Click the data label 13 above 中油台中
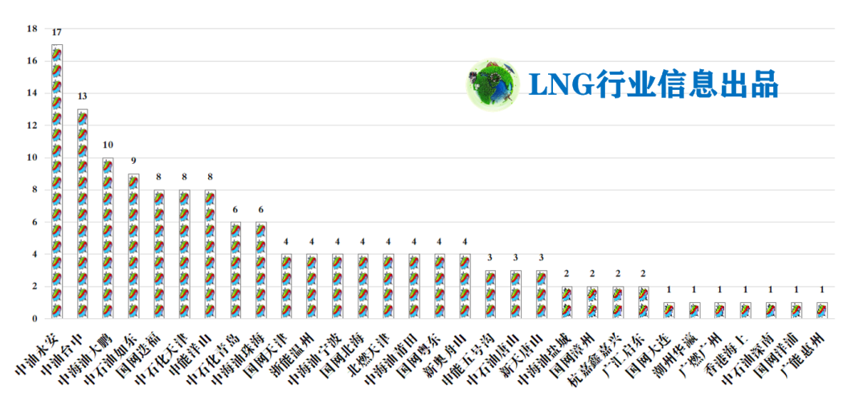Viewport: 868px width, 405px height. pyautogui.click(x=83, y=96)
